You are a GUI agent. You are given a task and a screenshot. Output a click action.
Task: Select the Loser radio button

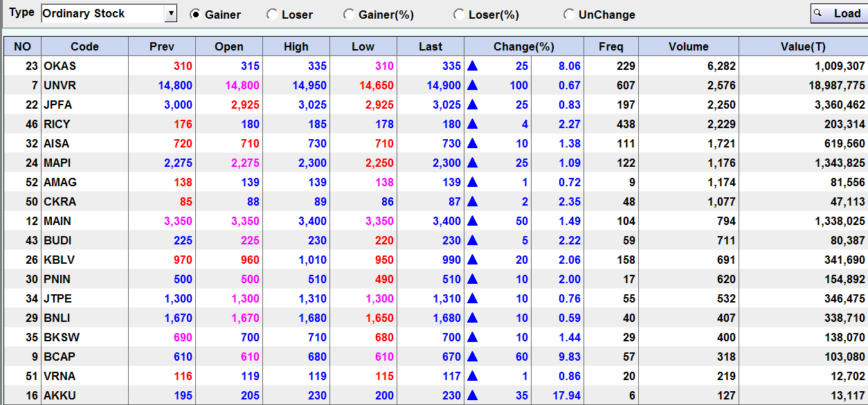click(x=271, y=15)
